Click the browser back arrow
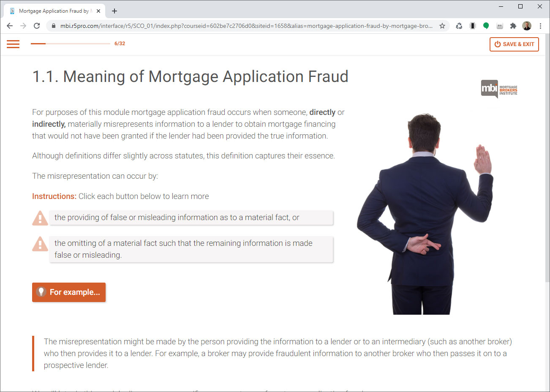This screenshot has height=392, width=550. (x=10, y=26)
